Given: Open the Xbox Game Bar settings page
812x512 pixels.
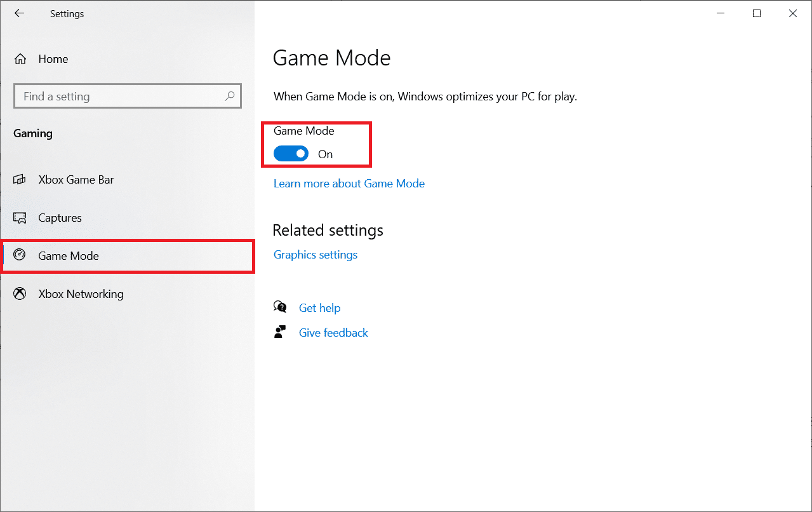Looking at the screenshot, I should [x=76, y=180].
